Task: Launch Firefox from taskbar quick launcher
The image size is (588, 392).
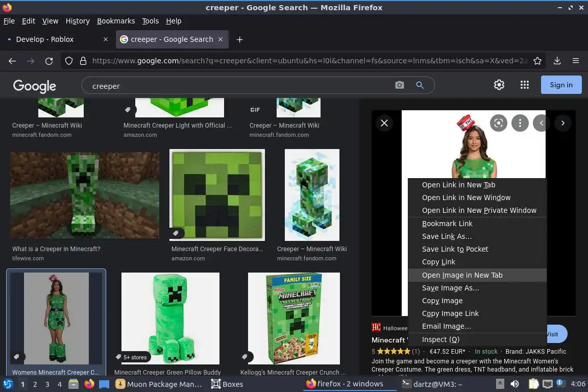Action: coord(89,384)
